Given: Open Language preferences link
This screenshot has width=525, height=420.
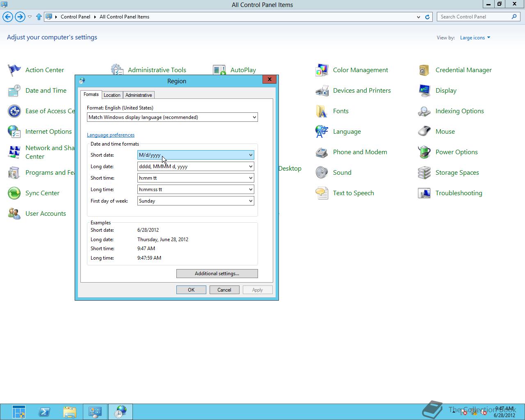Looking at the screenshot, I should coord(111,135).
